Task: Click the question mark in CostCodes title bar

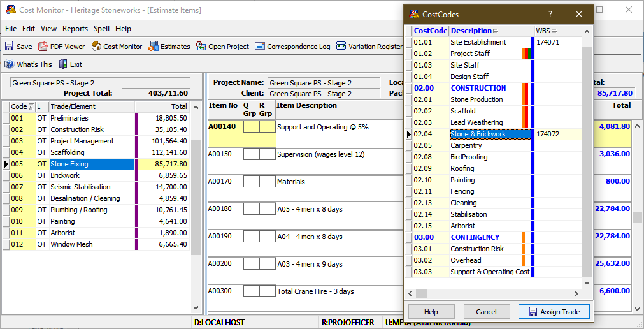Action: (x=550, y=15)
